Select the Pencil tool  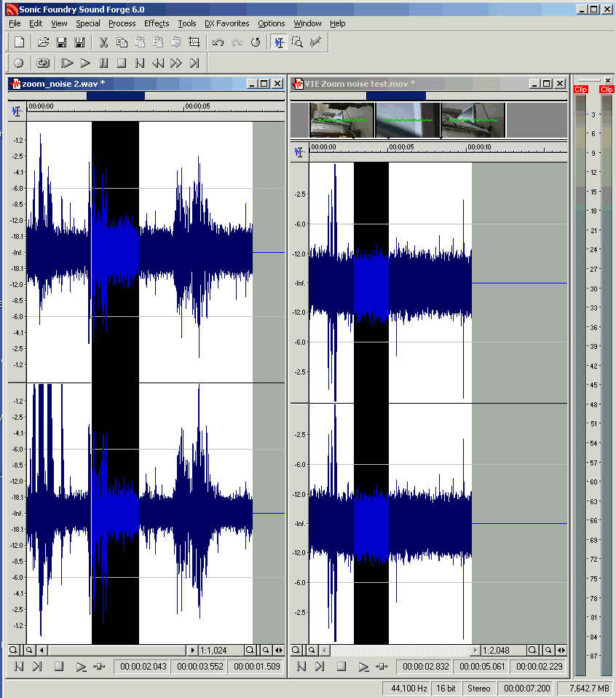click(315, 42)
